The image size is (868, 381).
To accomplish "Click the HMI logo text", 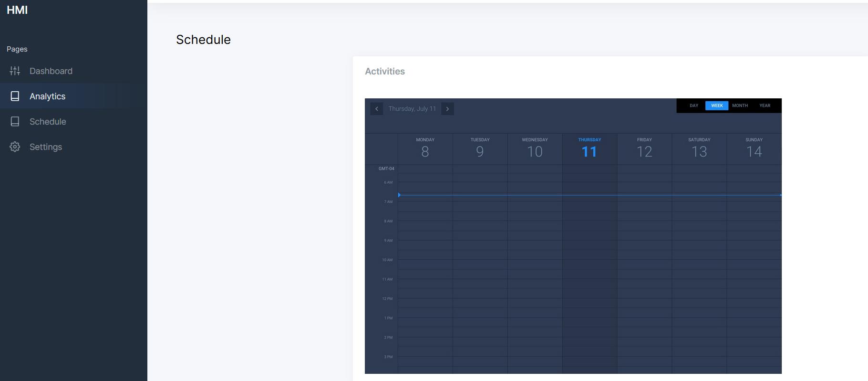I will 17,11.
